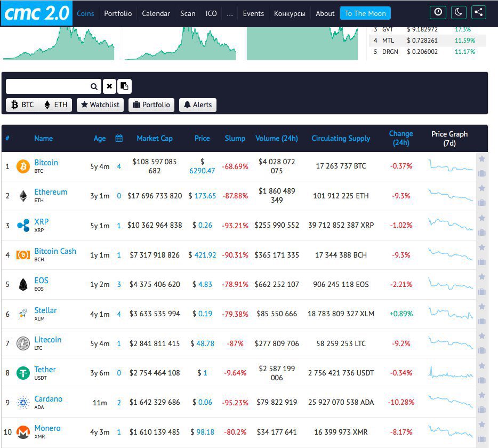Sort table by Price column
Image resolution: width=498 pixels, height=448 pixels.
point(202,138)
